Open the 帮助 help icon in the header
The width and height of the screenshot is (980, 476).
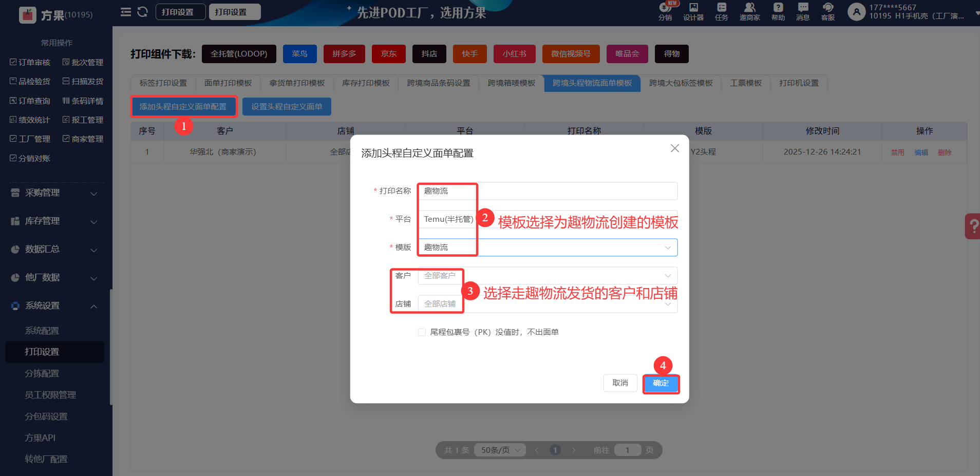point(778,12)
